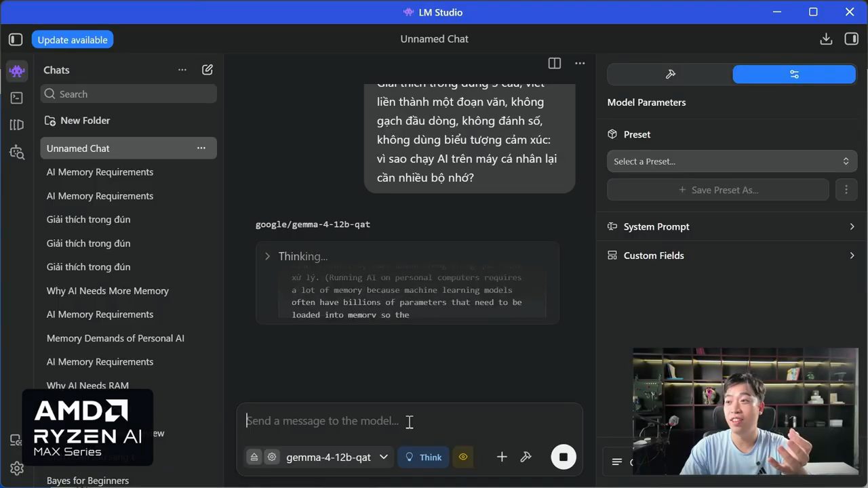Open the Unnamed Chat row's three-dot menu
The image size is (868, 488).
point(201,148)
